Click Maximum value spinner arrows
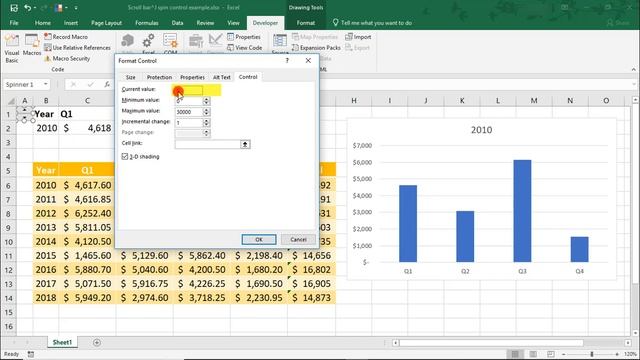640x360 pixels. point(206,112)
